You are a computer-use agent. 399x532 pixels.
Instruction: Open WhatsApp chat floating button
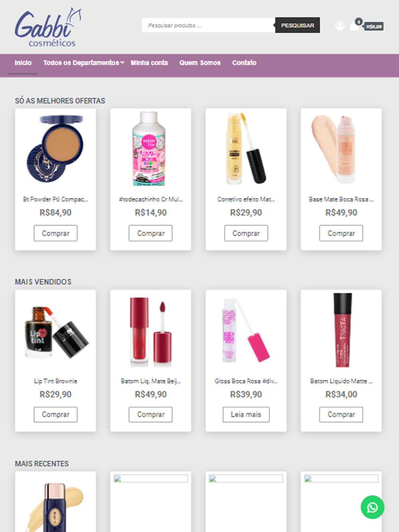(x=372, y=507)
